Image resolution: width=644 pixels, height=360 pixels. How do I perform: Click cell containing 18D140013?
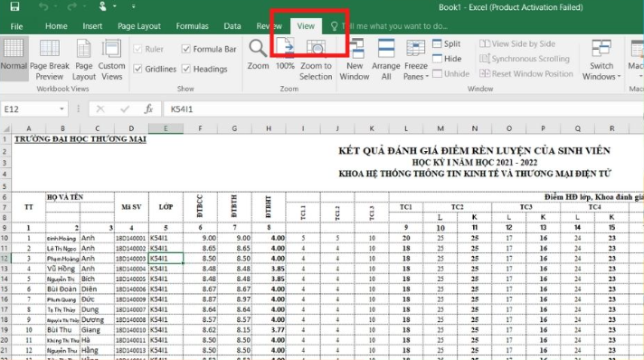click(x=131, y=351)
